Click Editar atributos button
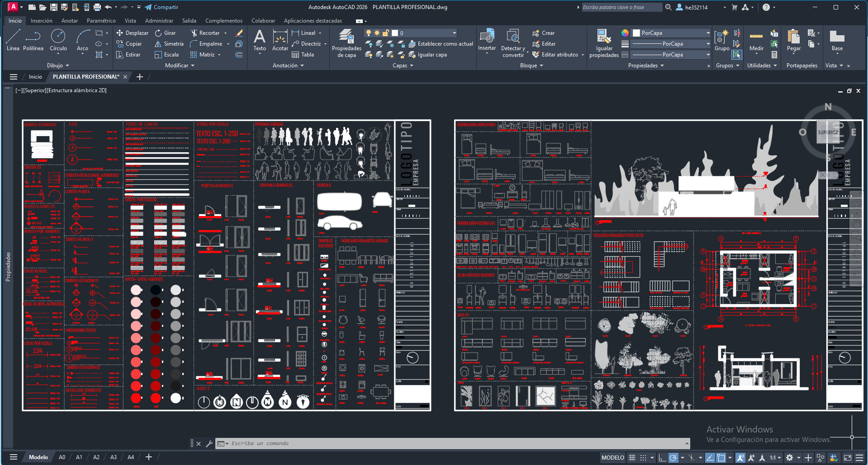868x465 pixels. click(555, 55)
